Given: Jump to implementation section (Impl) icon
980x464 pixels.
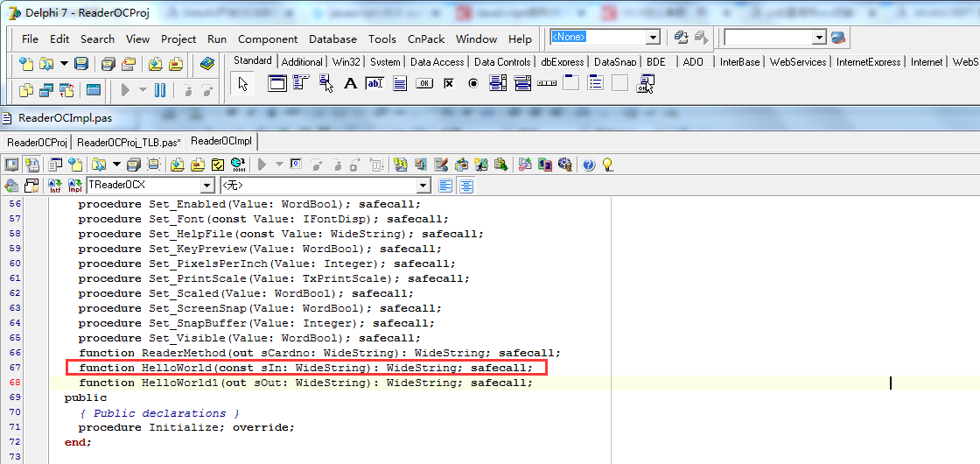Looking at the screenshot, I should (x=75, y=186).
